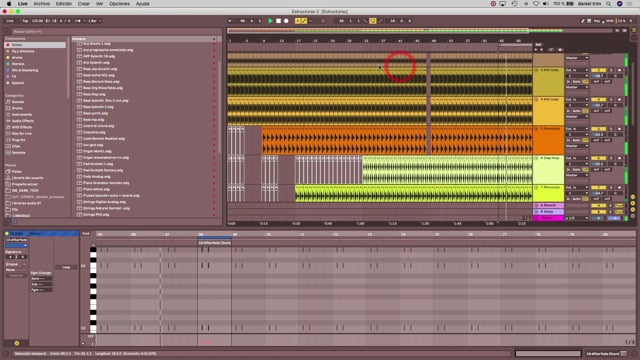Select the FX collection with purple dot
The height and width of the screenshot is (360, 640).
(x=14, y=77)
